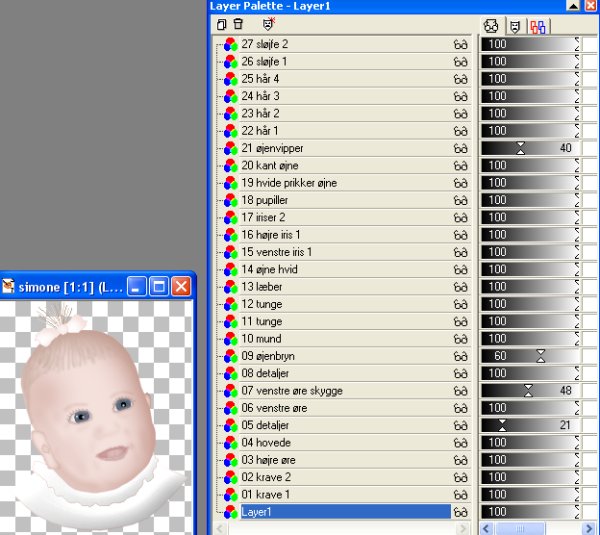This screenshot has height=535, width=600.
Task: Toggle visibility of 09 øjenbryn layer
Action: coord(460,356)
